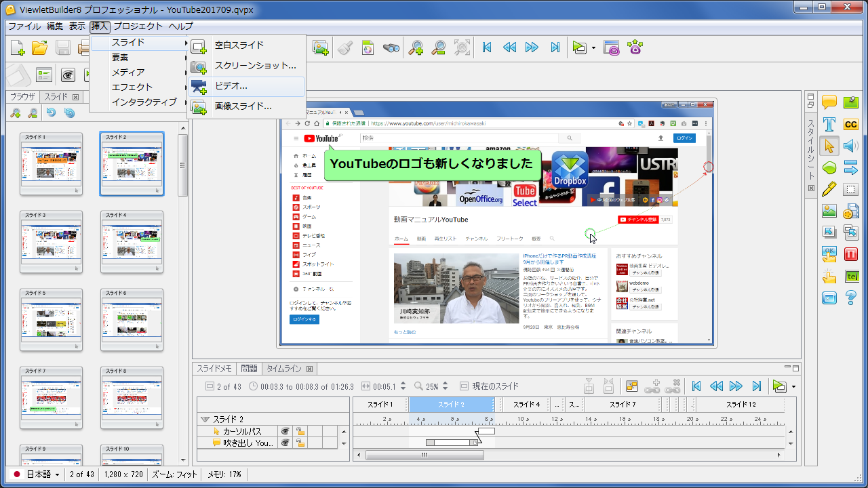
Task: Click the binoculars find icon in toolbar
Action: point(391,47)
